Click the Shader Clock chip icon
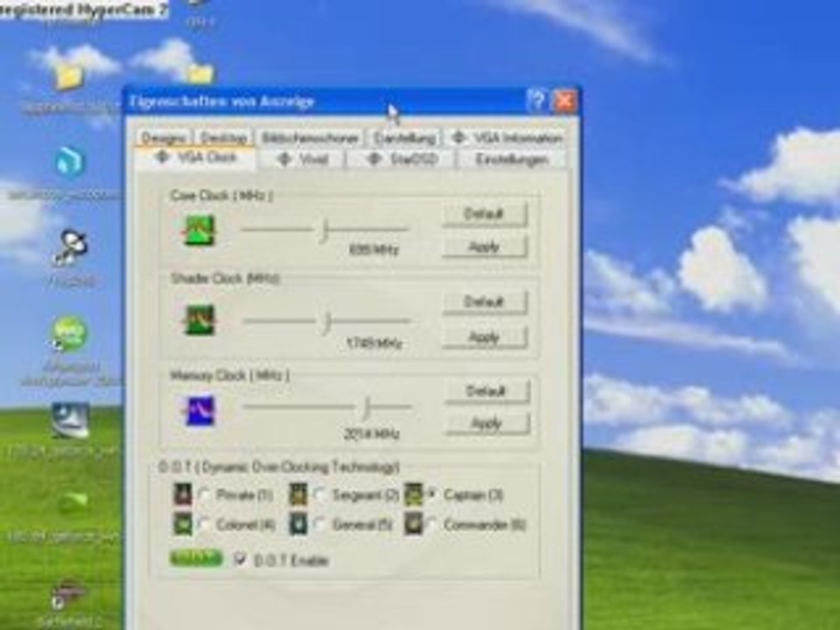Image resolution: width=840 pixels, height=630 pixels. coord(199,320)
